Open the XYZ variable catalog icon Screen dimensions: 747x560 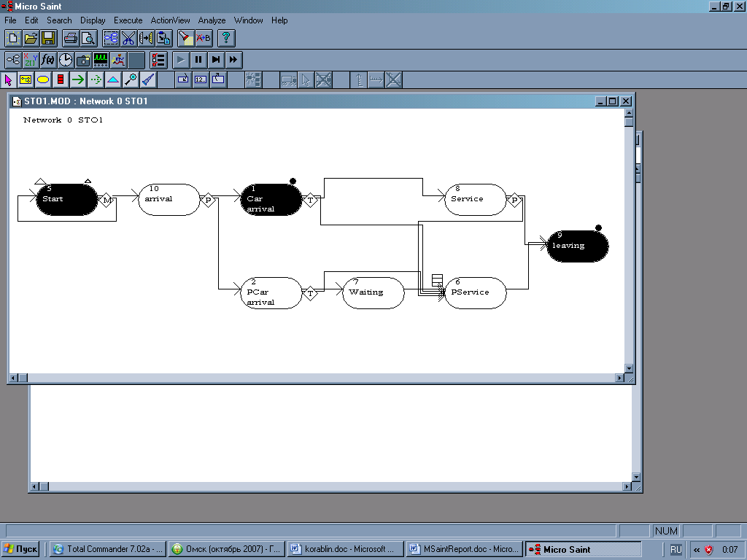pos(31,60)
